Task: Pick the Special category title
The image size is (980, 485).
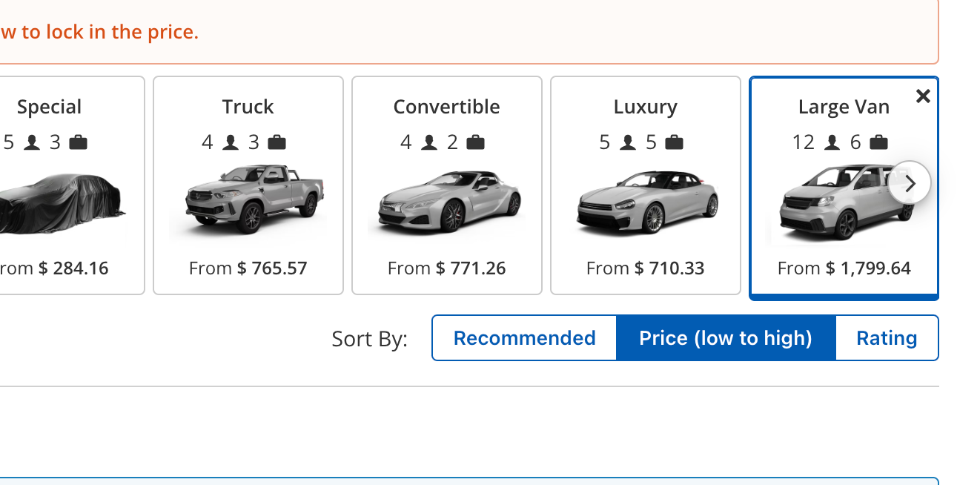Action: (50, 107)
